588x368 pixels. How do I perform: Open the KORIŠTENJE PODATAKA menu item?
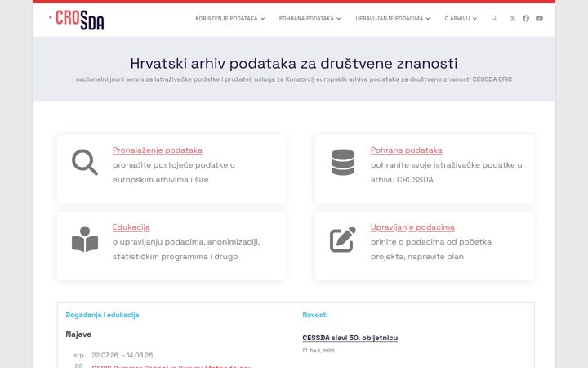click(226, 18)
